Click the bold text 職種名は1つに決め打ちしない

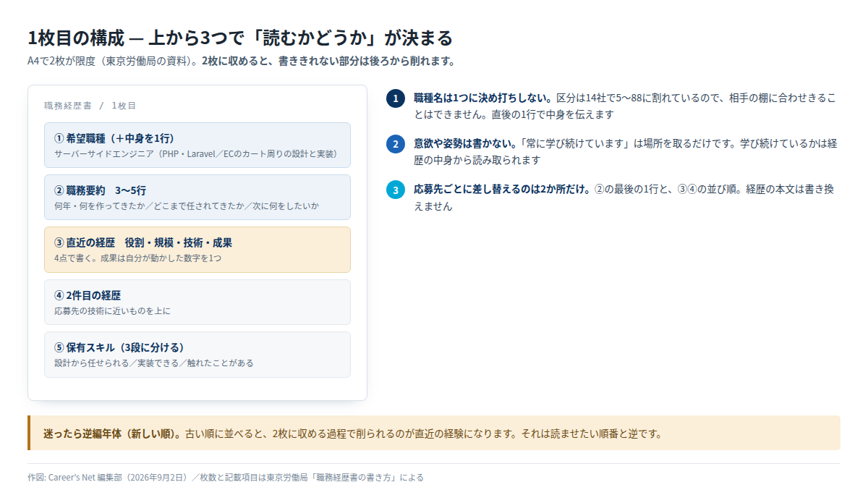click(482, 98)
